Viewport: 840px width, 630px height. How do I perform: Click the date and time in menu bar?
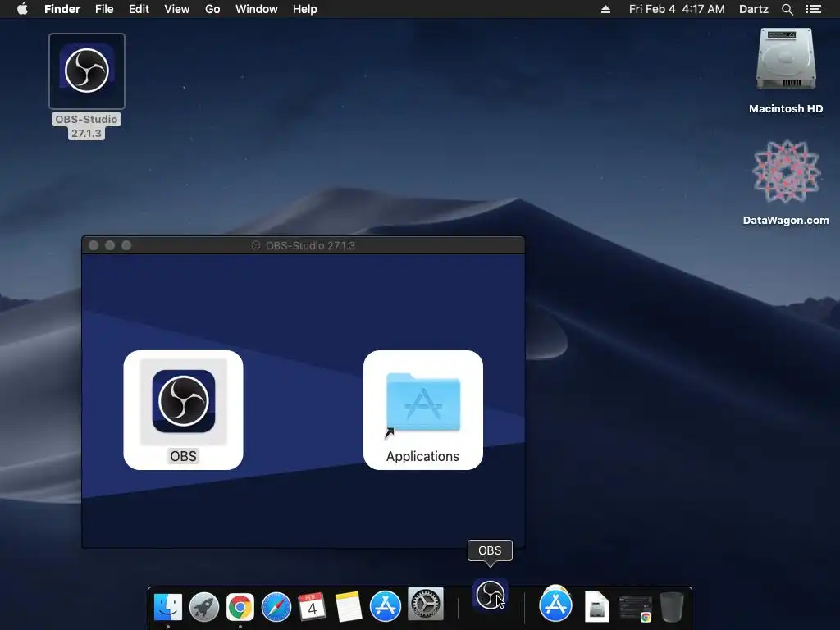click(x=677, y=9)
